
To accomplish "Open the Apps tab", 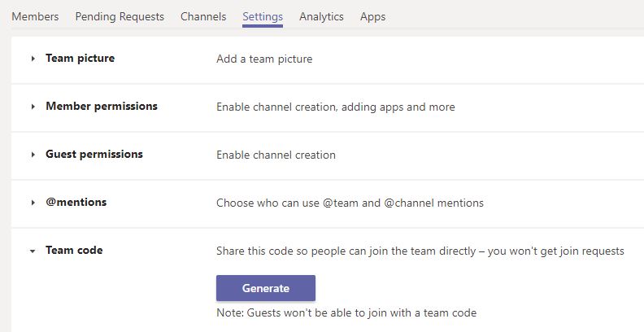I will tap(372, 17).
